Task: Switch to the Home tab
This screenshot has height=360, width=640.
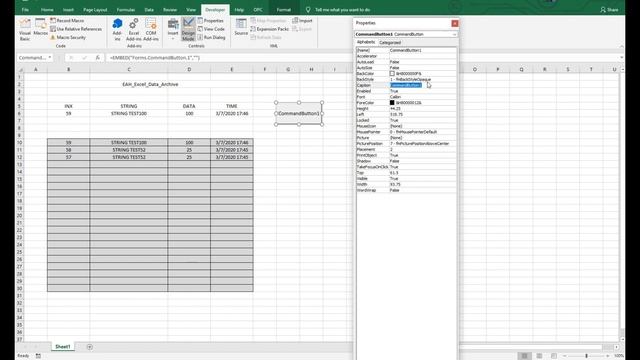Action: pos(47,9)
